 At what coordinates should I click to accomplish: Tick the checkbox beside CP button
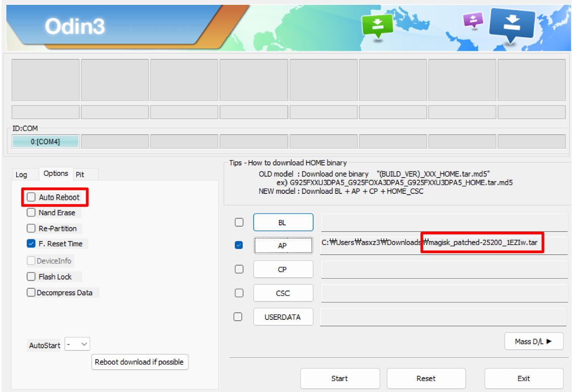(239, 269)
